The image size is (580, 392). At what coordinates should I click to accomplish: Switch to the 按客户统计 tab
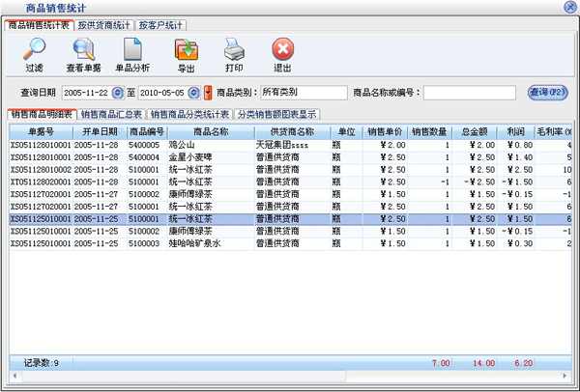[161, 25]
